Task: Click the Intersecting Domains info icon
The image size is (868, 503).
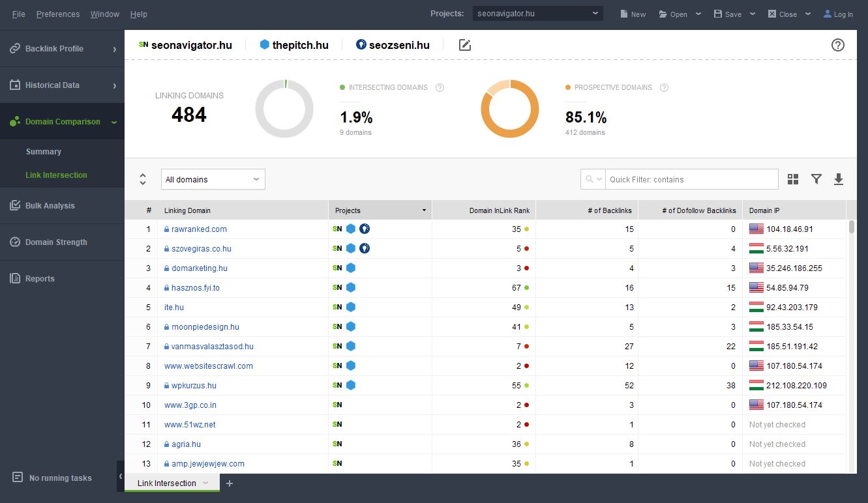Action: tap(440, 87)
